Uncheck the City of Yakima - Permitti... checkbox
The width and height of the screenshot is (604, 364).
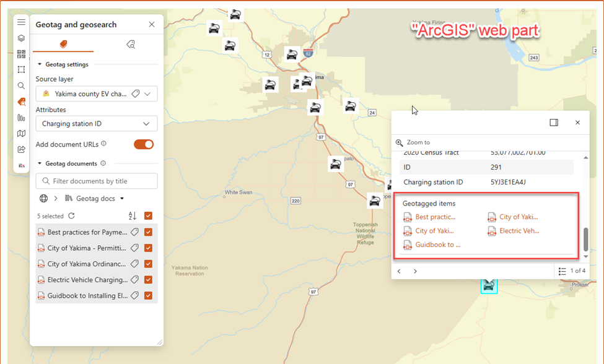pos(148,248)
